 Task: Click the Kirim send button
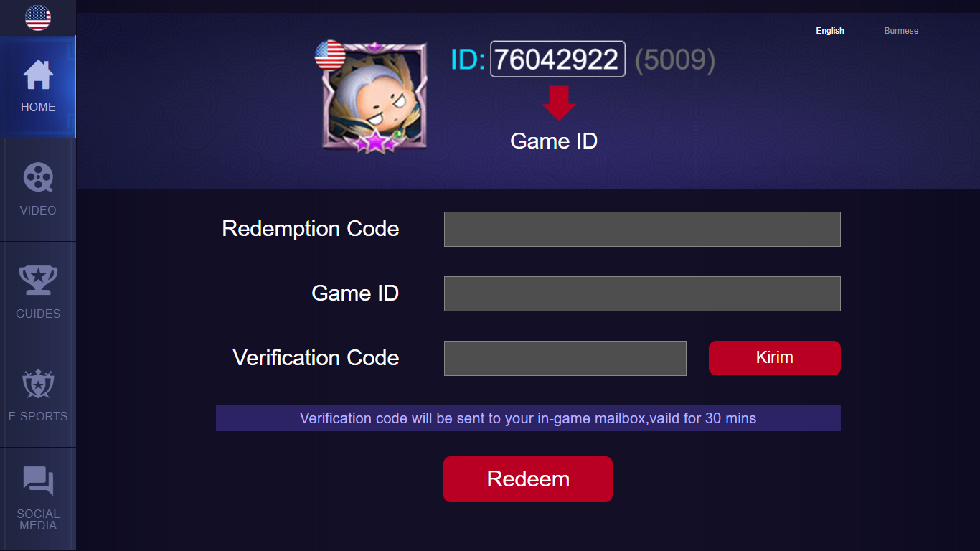point(775,358)
